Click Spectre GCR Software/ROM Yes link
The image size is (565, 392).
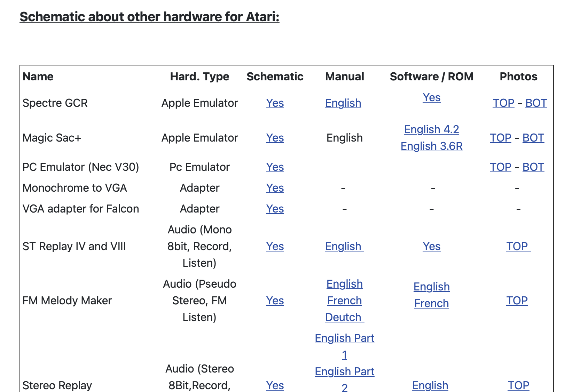tap(431, 97)
